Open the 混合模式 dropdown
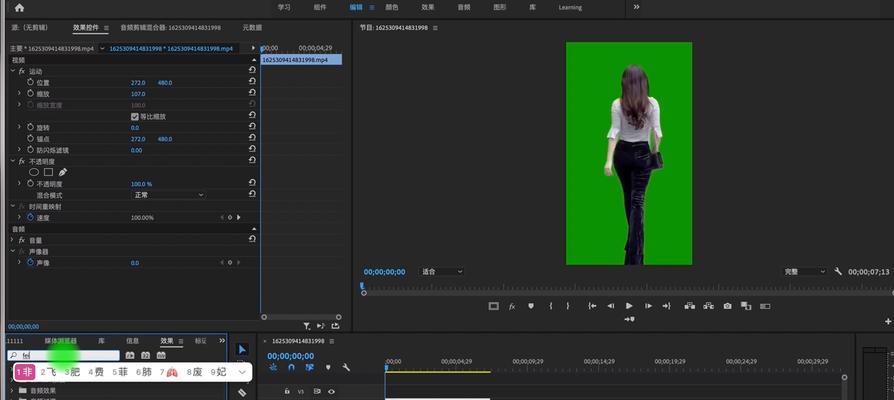This screenshot has width=894, height=400. pyautogui.click(x=168, y=195)
